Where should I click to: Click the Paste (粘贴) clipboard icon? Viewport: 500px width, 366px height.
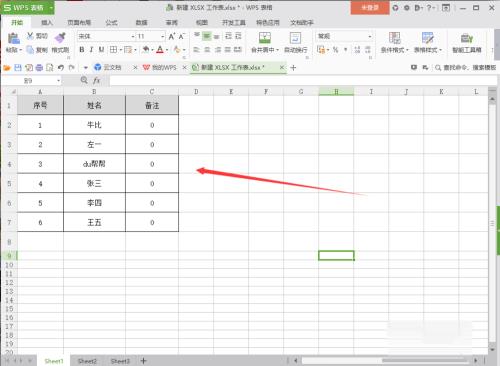pos(14,38)
